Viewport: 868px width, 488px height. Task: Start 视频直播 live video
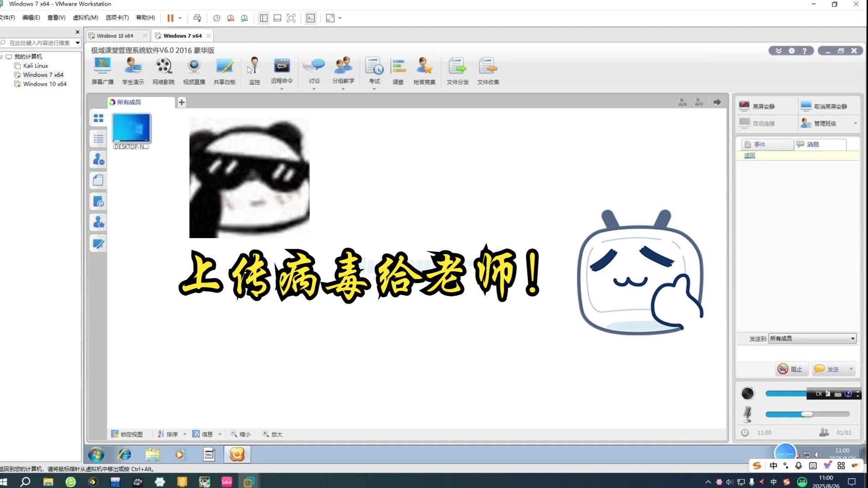pyautogui.click(x=194, y=71)
